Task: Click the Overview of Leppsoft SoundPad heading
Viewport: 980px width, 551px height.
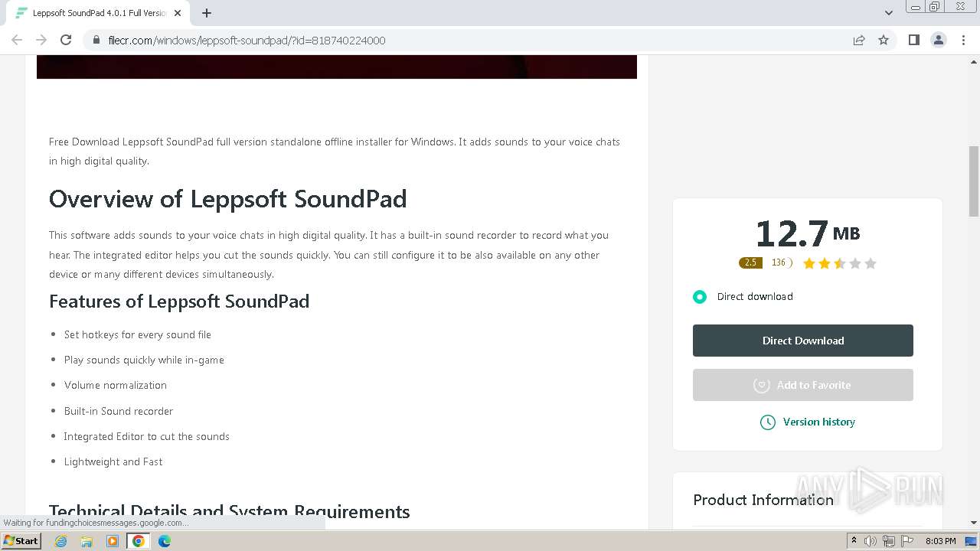Action: coord(227,199)
